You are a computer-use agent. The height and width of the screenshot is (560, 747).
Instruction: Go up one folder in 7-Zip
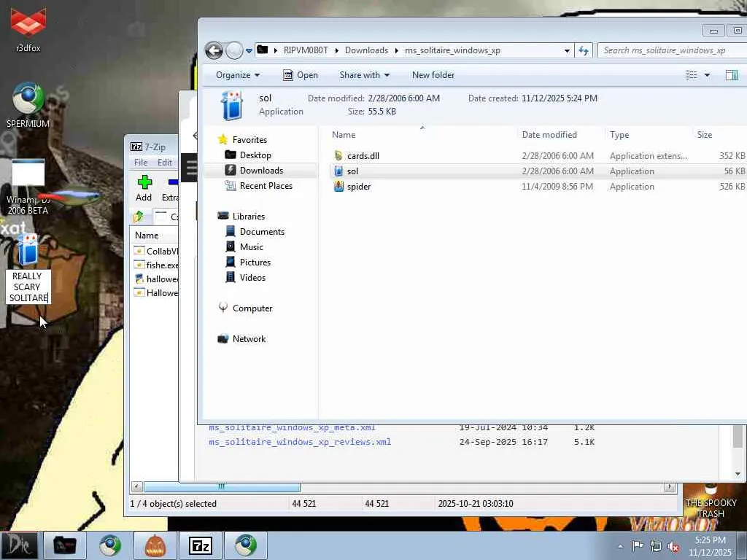[138, 217]
